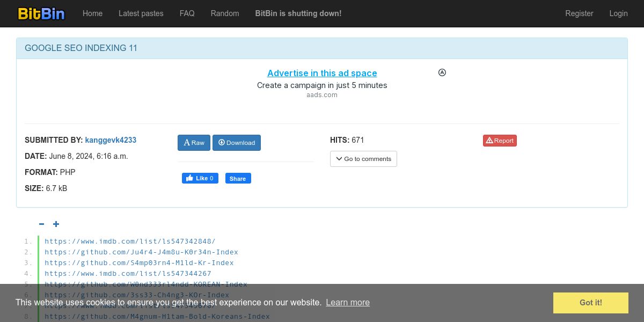Viewport: 644px width, 322px height.
Task: Open the Login page
Action: (x=618, y=13)
